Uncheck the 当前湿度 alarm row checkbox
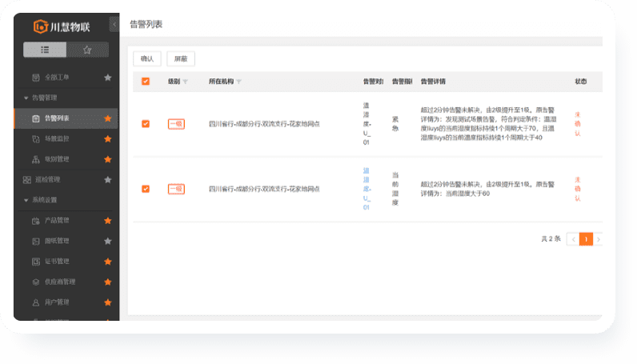Screen dimensions: 637x364 coord(146,189)
